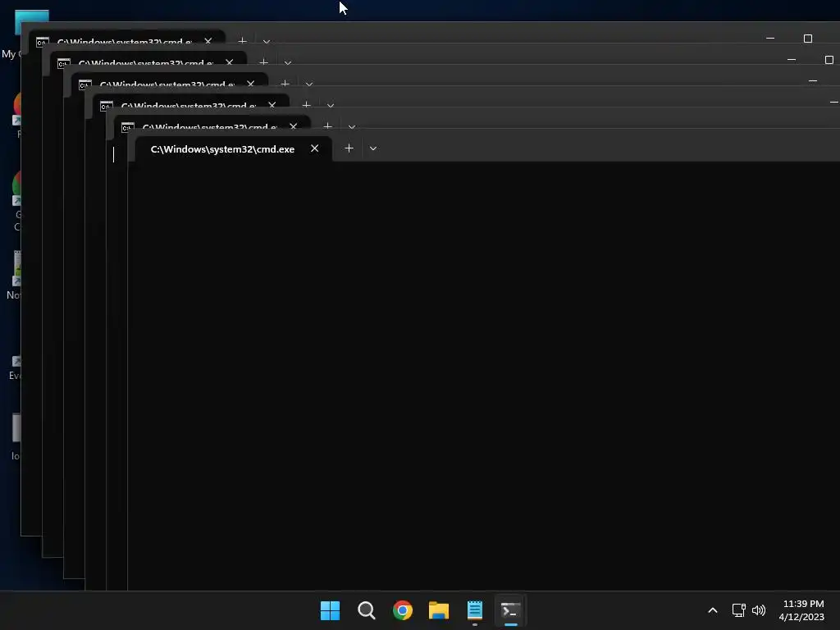Open the Windows Start menu
Image resolution: width=840 pixels, height=630 pixels.
pos(330,610)
